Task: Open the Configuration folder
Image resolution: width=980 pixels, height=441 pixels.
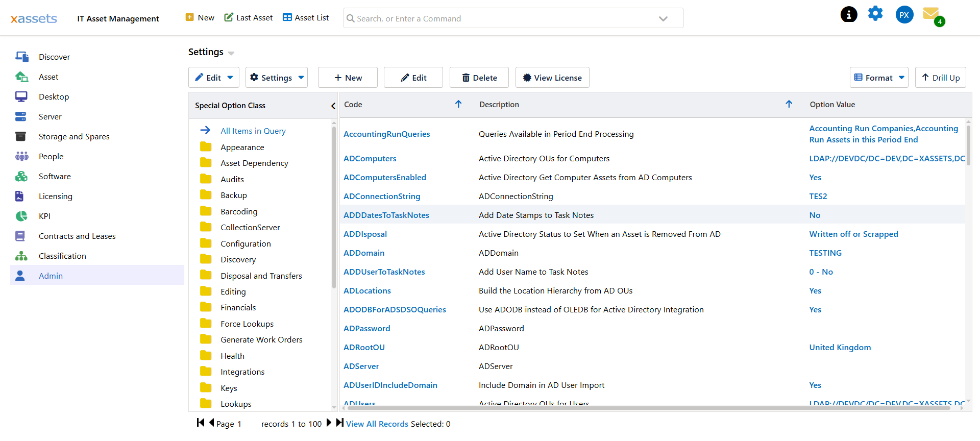Action: 246,243
